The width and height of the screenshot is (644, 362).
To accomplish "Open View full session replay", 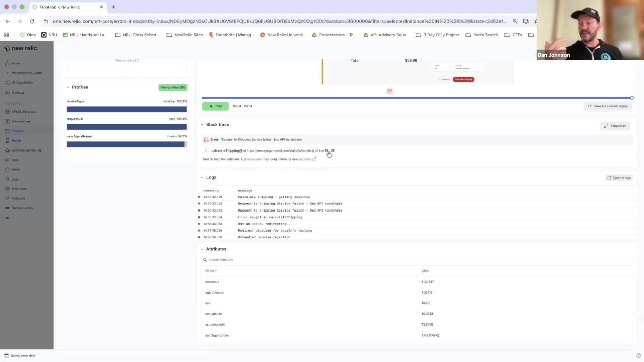I will [x=608, y=106].
